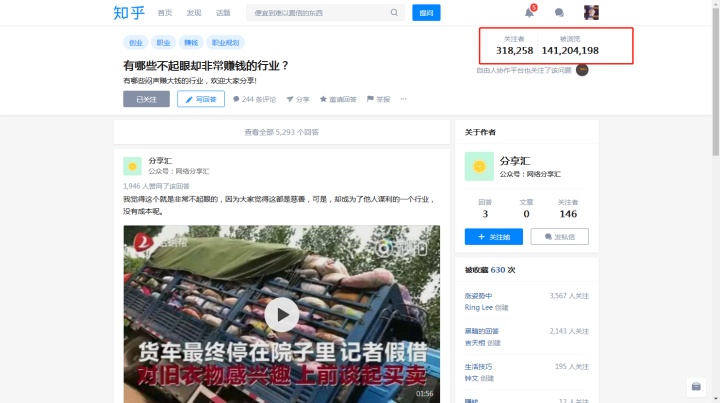This screenshot has width=720, height=403.
Task: Click the blue 提问 ask button
Action: click(x=426, y=12)
